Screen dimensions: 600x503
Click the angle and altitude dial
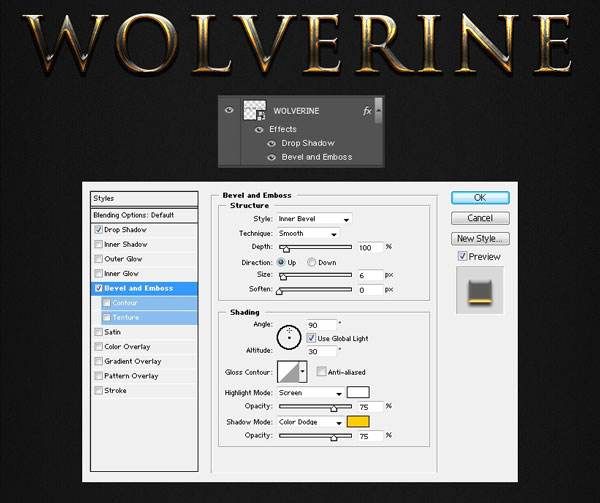tap(289, 337)
